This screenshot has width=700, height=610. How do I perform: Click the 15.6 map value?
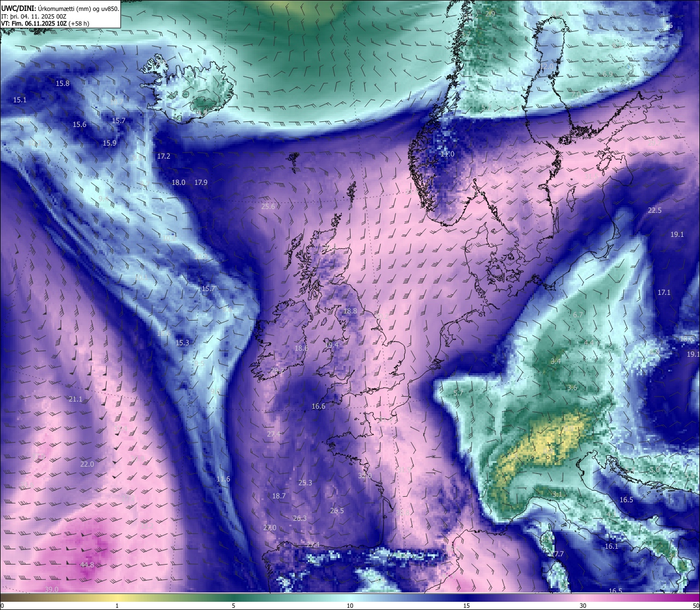(79, 125)
